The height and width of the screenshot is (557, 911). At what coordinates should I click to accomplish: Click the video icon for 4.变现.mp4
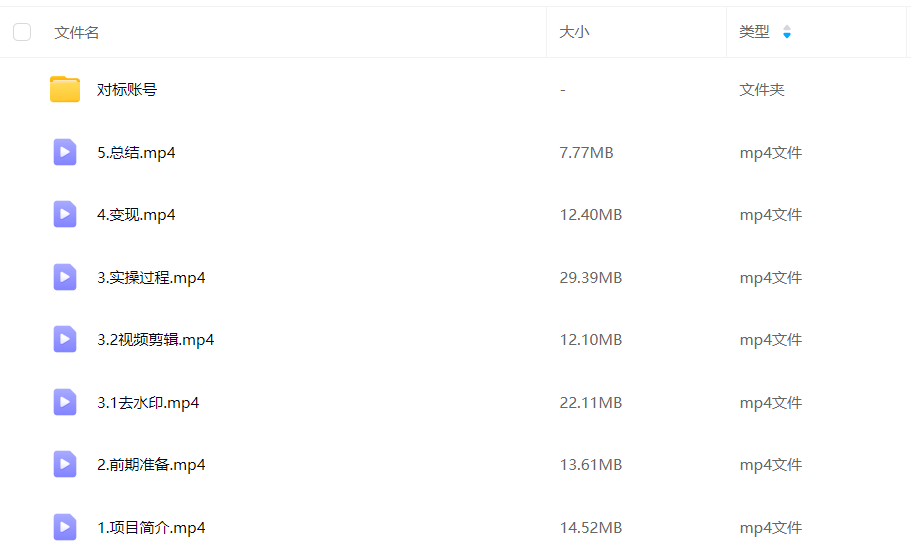[x=65, y=214]
